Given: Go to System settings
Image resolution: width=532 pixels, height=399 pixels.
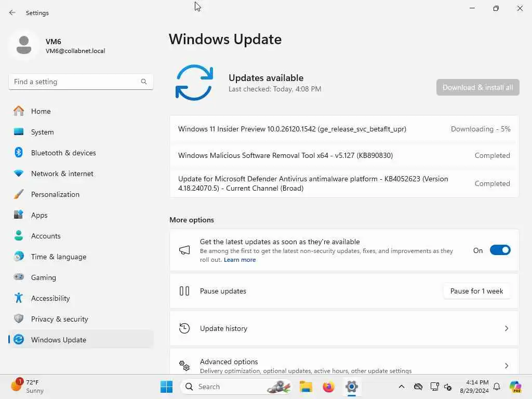Looking at the screenshot, I should point(81,132).
